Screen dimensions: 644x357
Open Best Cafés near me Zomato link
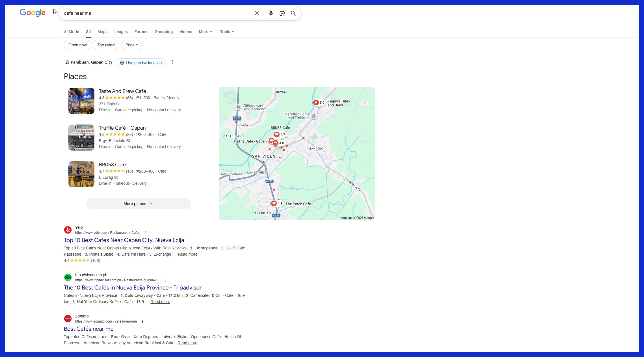(x=89, y=329)
